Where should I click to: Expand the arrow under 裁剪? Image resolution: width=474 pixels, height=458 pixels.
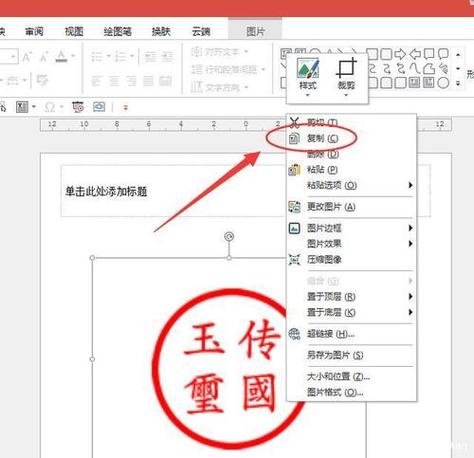coord(346,95)
